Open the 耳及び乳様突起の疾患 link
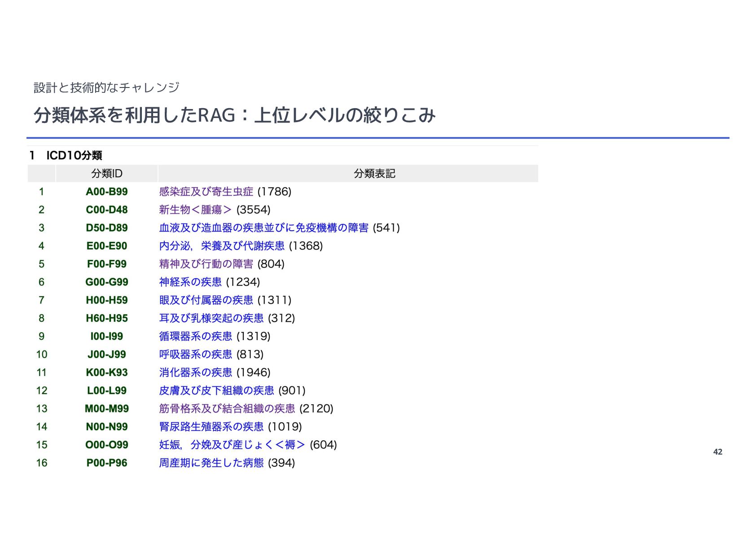 pyautogui.click(x=211, y=318)
